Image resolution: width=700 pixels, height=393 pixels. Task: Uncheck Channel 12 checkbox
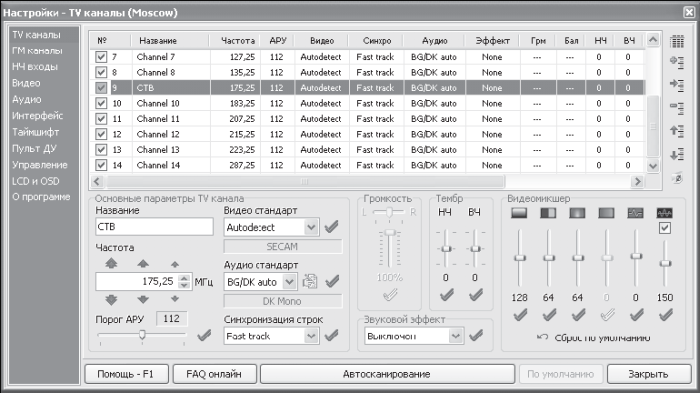pyautogui.click(x=101, y=134)
